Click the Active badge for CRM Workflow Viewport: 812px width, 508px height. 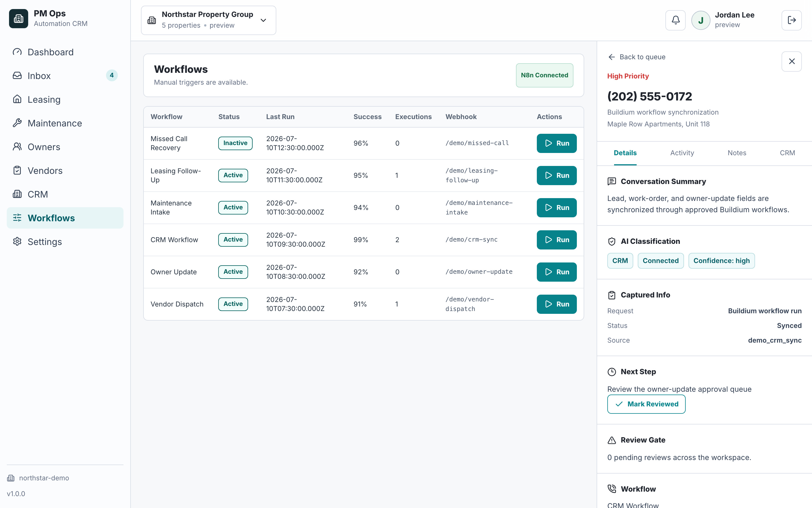tap(233, 240)
